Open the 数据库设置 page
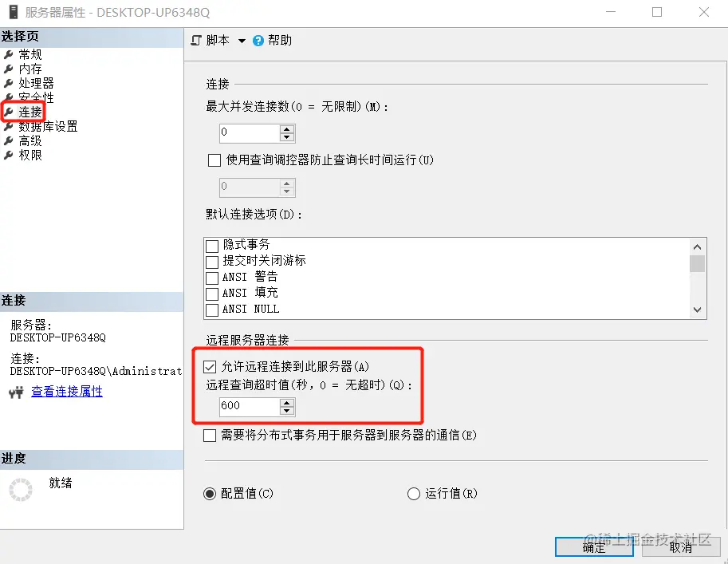This screenshot has width=728, height=564. 48,126
